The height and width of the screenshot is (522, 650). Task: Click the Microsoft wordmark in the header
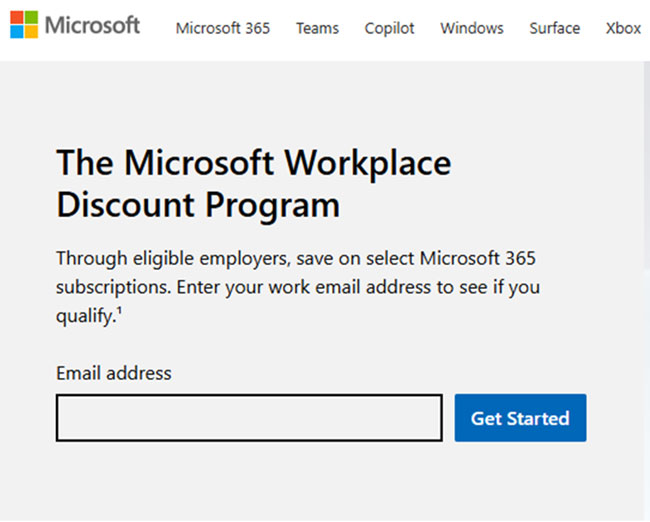[x=93, y=26]
